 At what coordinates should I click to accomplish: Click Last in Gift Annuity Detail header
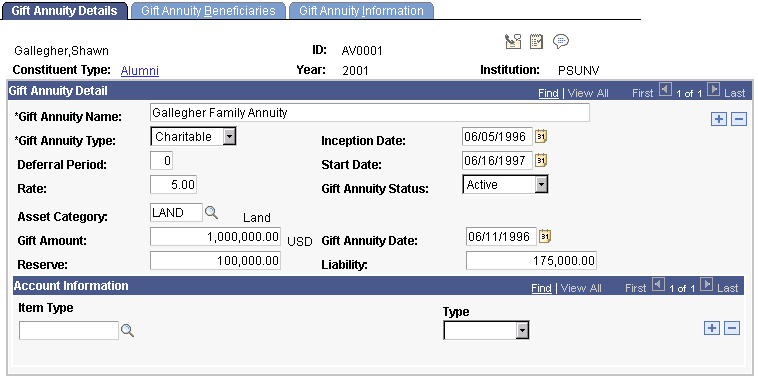click(x=735, y=93)
